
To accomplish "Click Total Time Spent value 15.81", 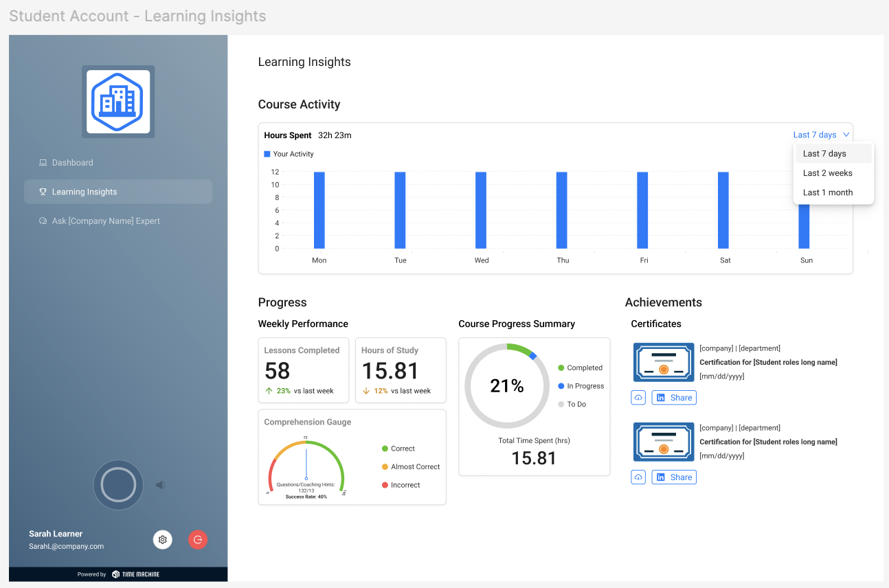I will (x=534, y=458).
